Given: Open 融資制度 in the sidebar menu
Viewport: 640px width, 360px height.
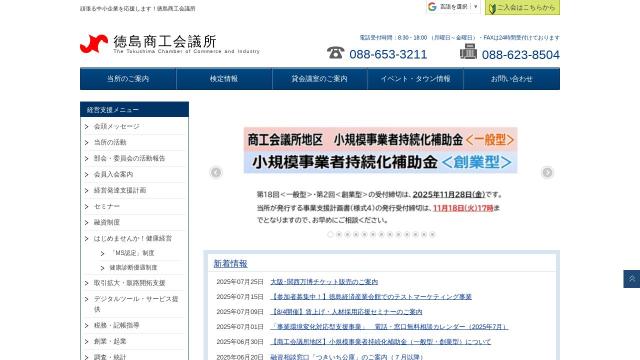Looking at the screenshot, I should pos(107,222).
